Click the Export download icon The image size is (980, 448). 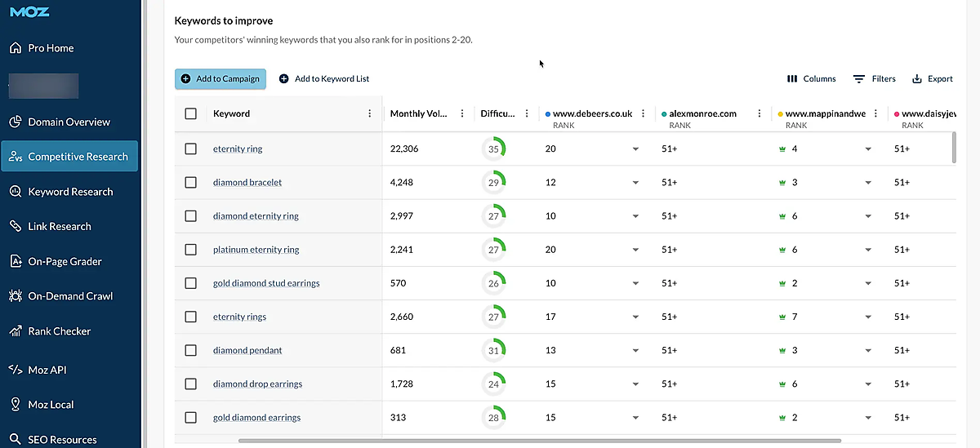pyautogui.click(x=917, y=79)
